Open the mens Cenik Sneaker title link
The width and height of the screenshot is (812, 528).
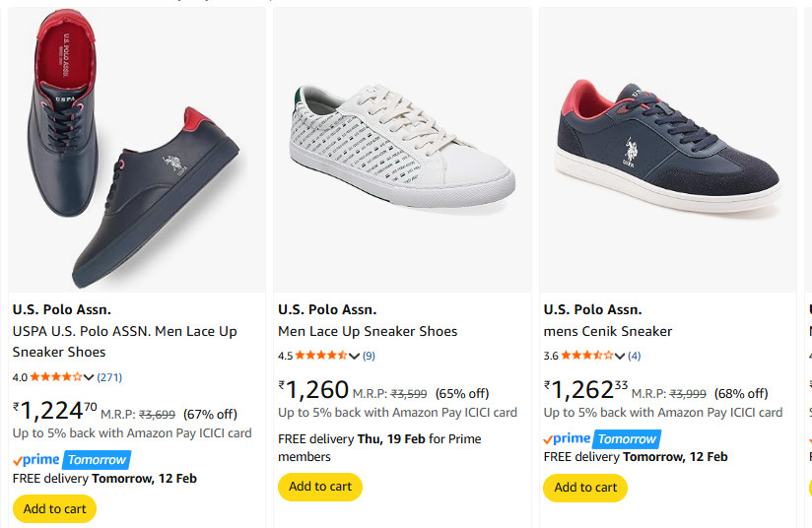click(x=608, y=331)
